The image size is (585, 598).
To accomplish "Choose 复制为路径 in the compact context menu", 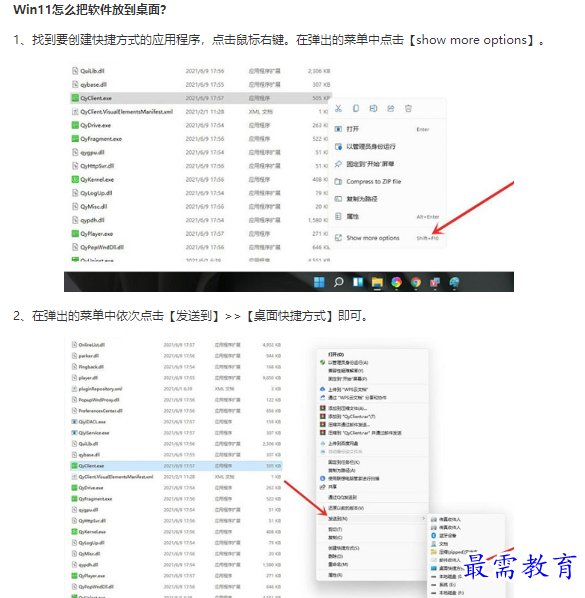I will point(387,199).
